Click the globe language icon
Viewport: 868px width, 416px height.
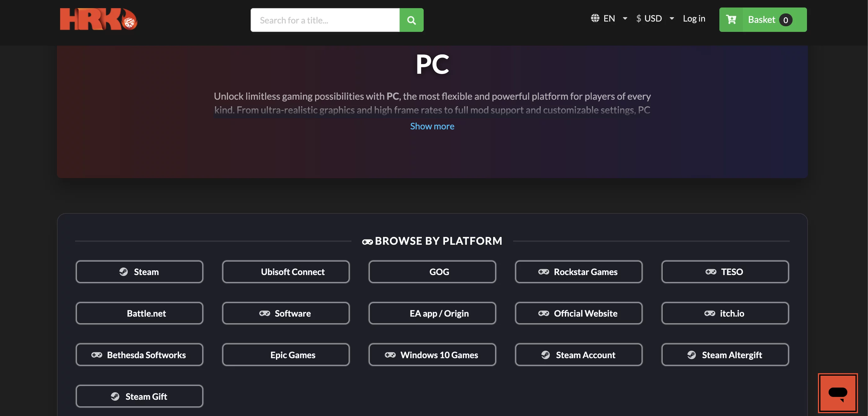(x=595, y=18)
